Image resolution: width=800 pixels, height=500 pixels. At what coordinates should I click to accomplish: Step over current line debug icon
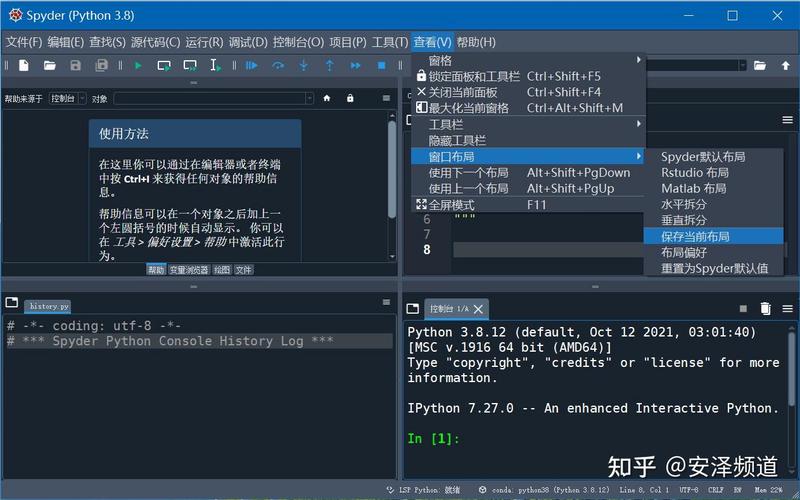click(x=278, y=65)
